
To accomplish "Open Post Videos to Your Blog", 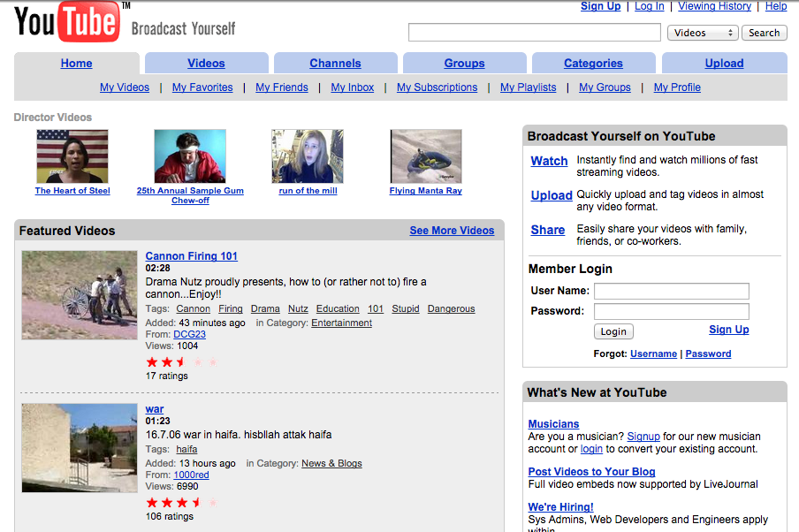I will tap(591, 472).
